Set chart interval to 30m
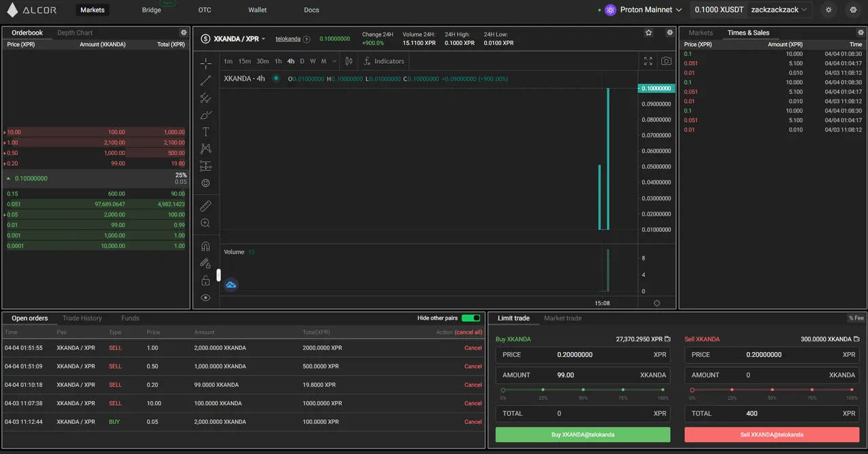868x454 pixels. [x=262, y=61]
